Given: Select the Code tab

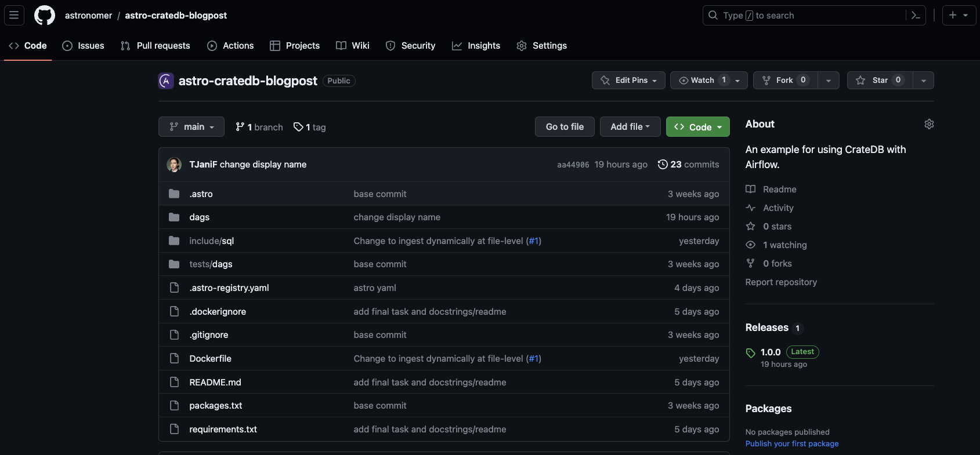Looking at the screenshot, I should (x=28, y=46).
